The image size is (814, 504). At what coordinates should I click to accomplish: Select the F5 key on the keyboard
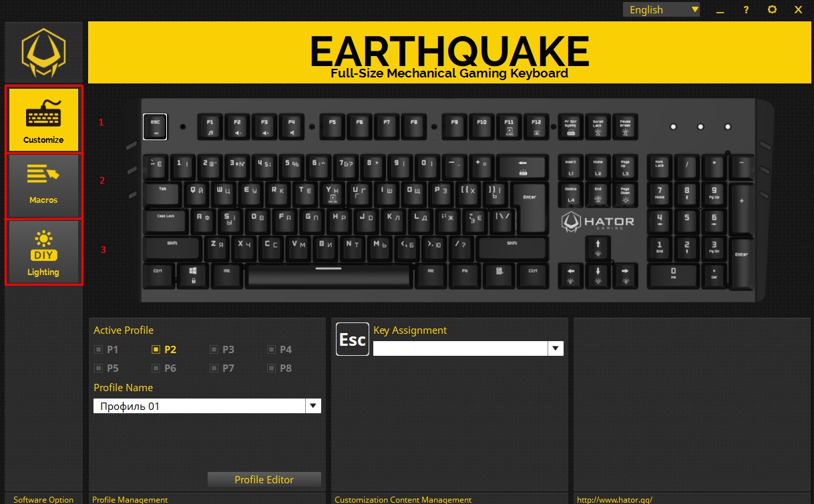(333, 127)
